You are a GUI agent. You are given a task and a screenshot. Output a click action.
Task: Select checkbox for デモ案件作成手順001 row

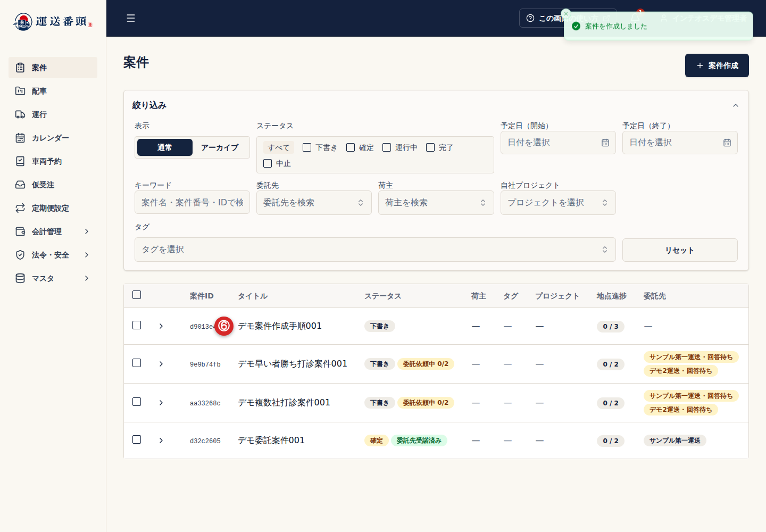[x=137, y=325]
